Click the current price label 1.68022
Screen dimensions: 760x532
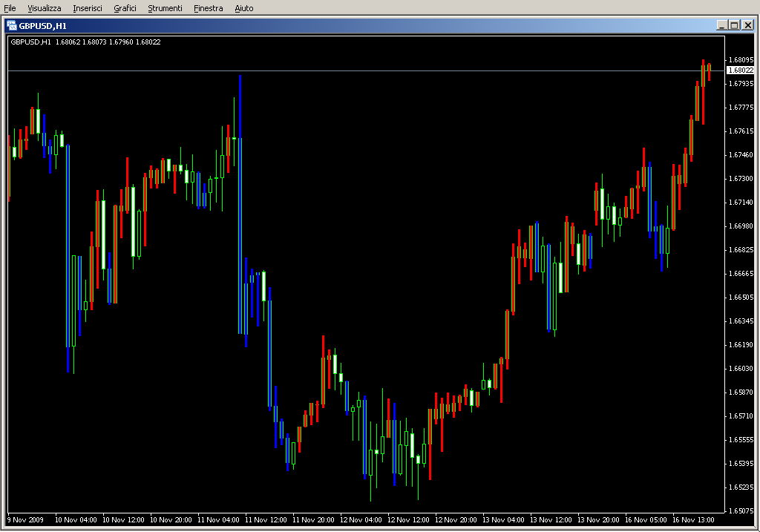click(740, 70)
